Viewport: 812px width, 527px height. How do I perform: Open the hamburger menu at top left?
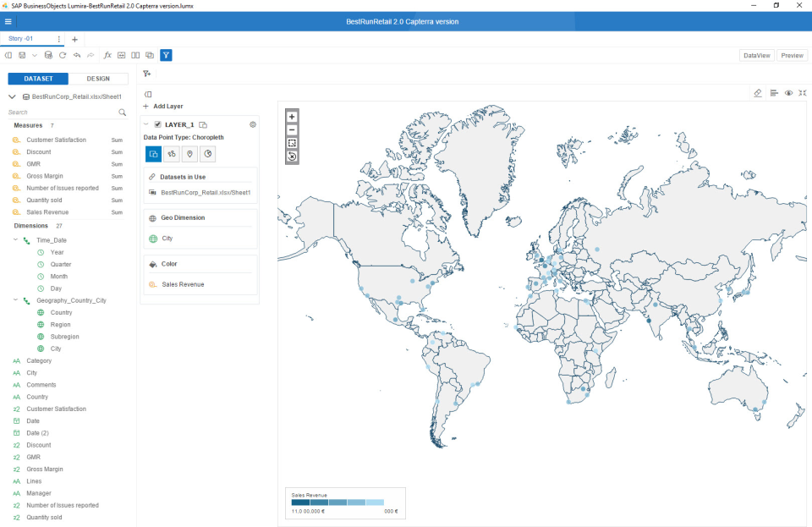click(10, 20)
